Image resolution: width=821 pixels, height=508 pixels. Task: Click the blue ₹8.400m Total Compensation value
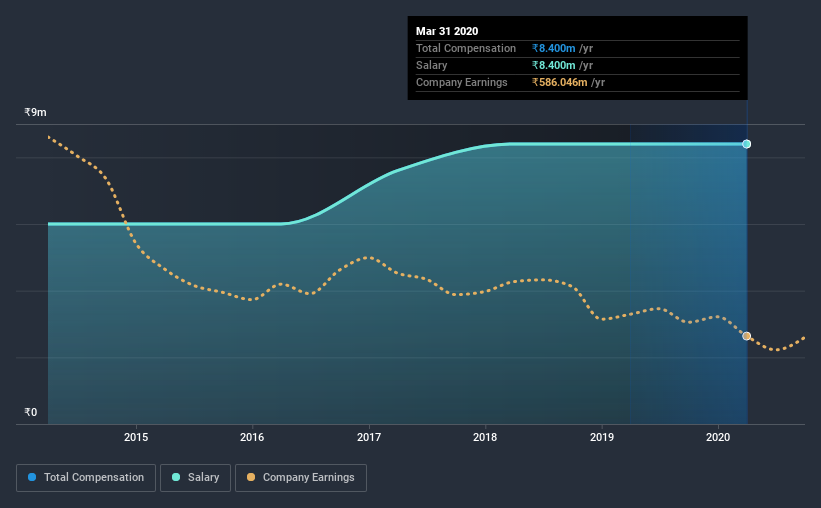[553, 48]
